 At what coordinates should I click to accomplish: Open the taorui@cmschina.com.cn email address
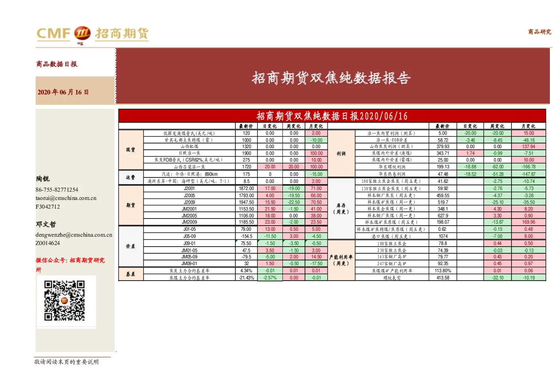(66, 198)
